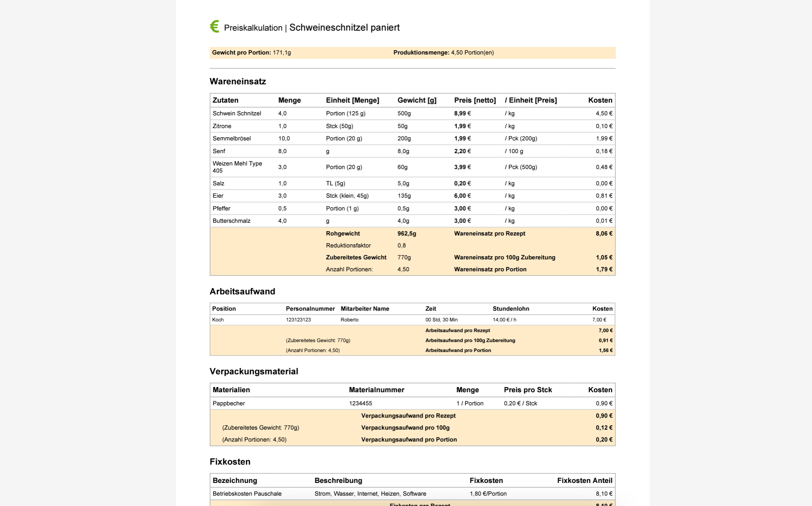Screen dimensions: 812x506
Task: Click 'Arbeitsaufwand pro Rezept' label
Action: click(x=458, y=331)
